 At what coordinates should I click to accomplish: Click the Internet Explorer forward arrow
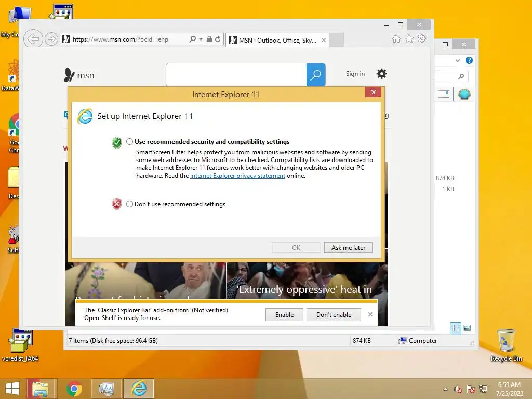[51, 39]
